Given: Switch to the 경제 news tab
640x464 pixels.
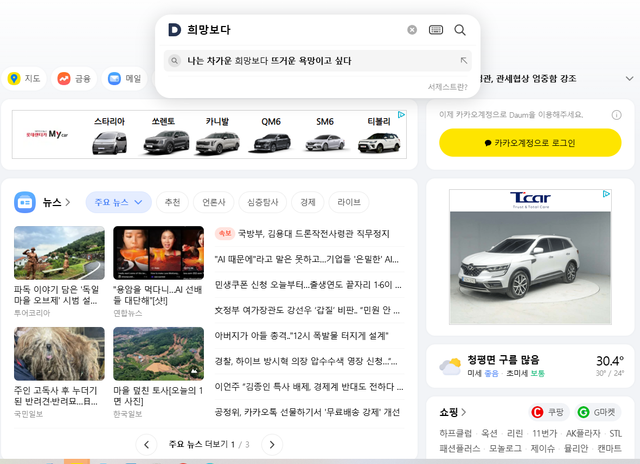Looking at the screenshot, I should click(x=308, y=202).
